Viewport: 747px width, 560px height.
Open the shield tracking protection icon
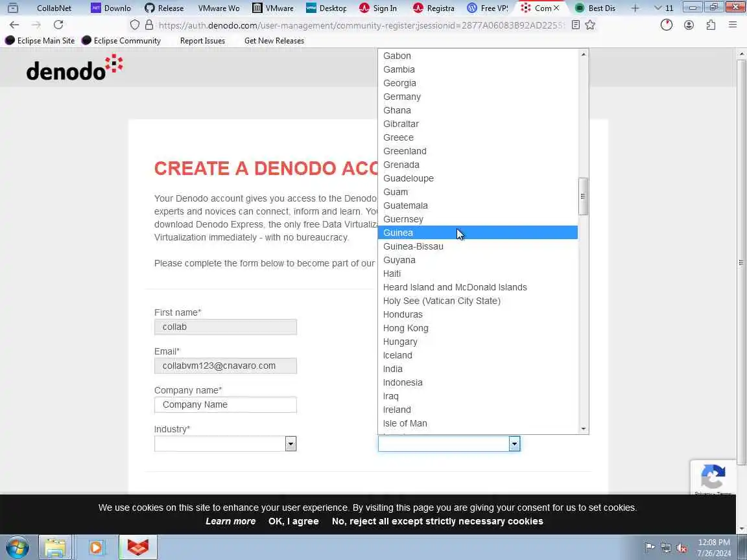pyautogui.click(x=135, y=25)
